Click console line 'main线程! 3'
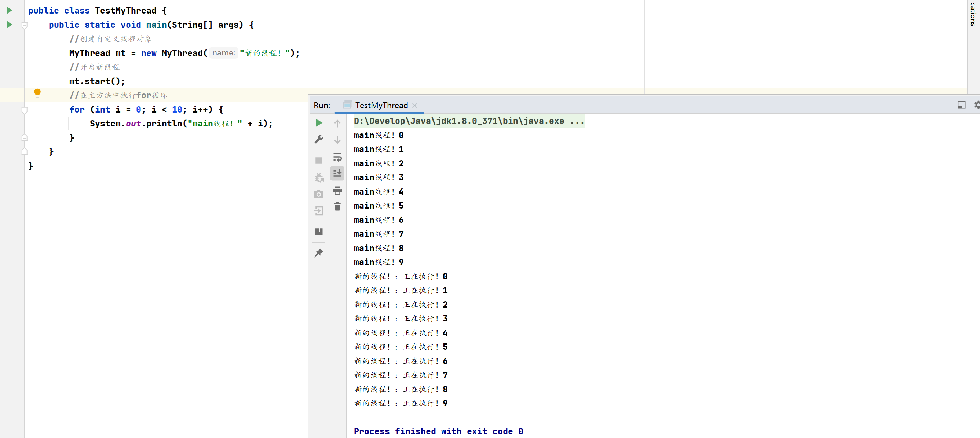Viewport: 980px width, 438px height. click(x=379, y=177)
